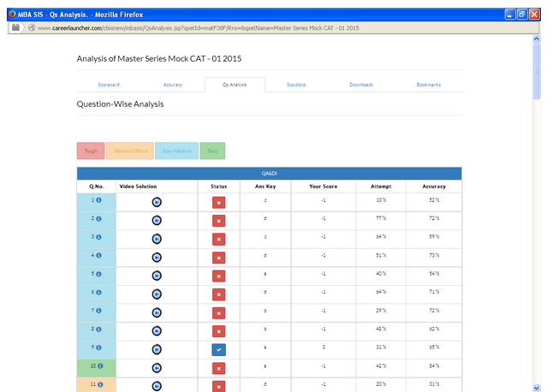This screenshot has height=392, width=552.
Task: Click the Status column header
Action: pos(218,187)
